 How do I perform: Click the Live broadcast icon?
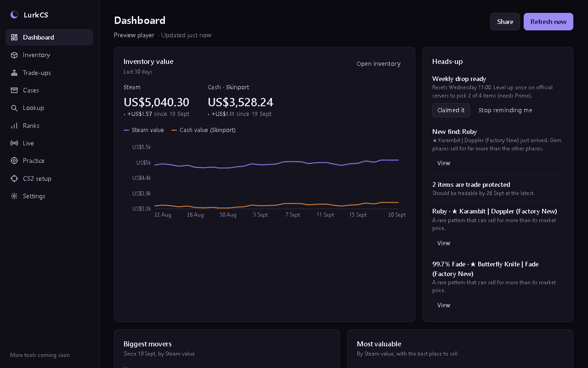[14, 143]
